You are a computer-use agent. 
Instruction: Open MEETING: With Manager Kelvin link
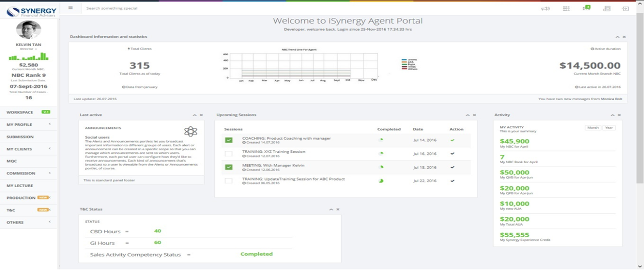[x=274, y=165]
